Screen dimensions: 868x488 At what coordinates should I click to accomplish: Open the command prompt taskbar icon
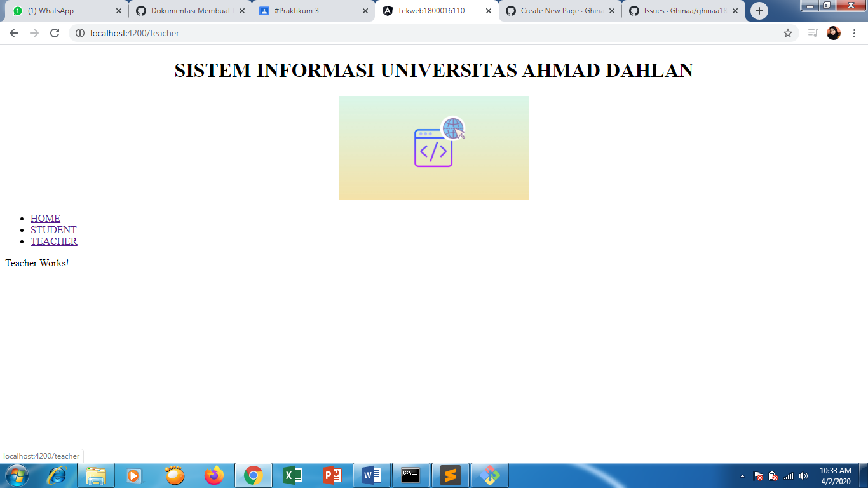[411, 475]
